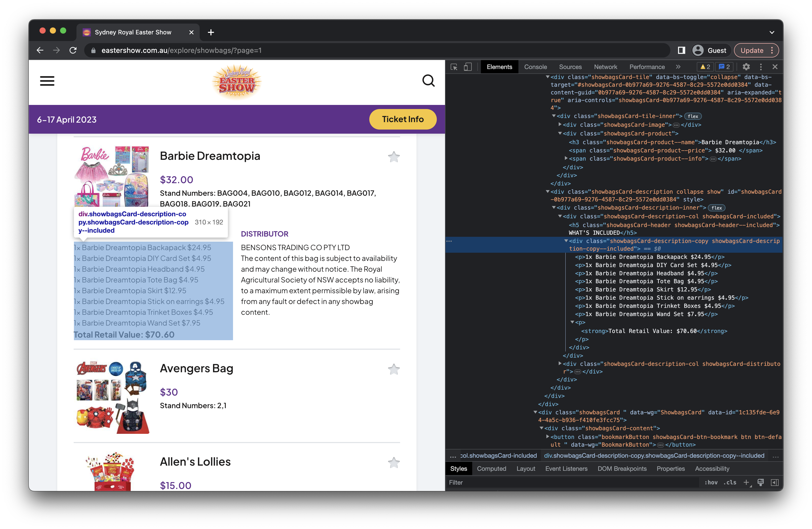The width and height of the screenshot is (812, 529).
Task: Click the site lock icon in the address bar
Action: [93, 51]
